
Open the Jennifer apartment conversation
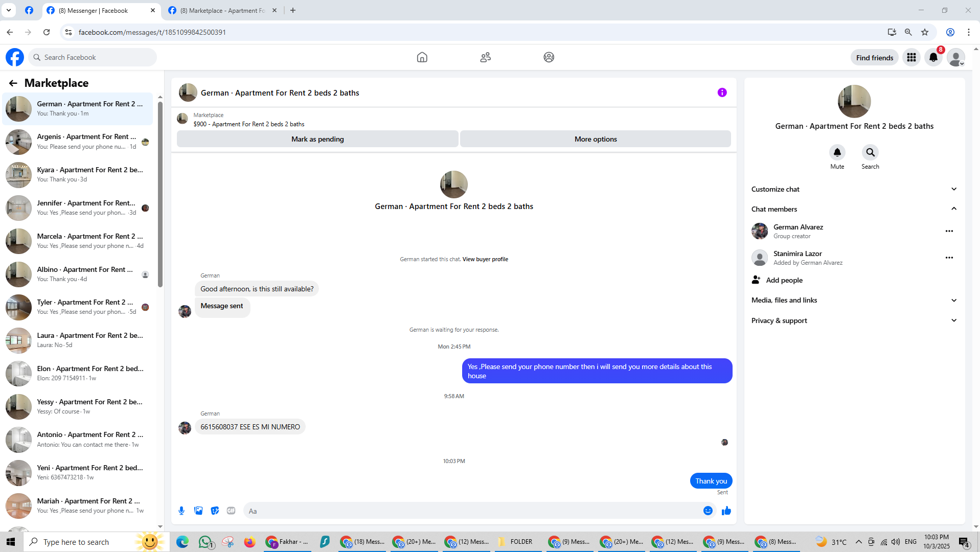[78, 208]
